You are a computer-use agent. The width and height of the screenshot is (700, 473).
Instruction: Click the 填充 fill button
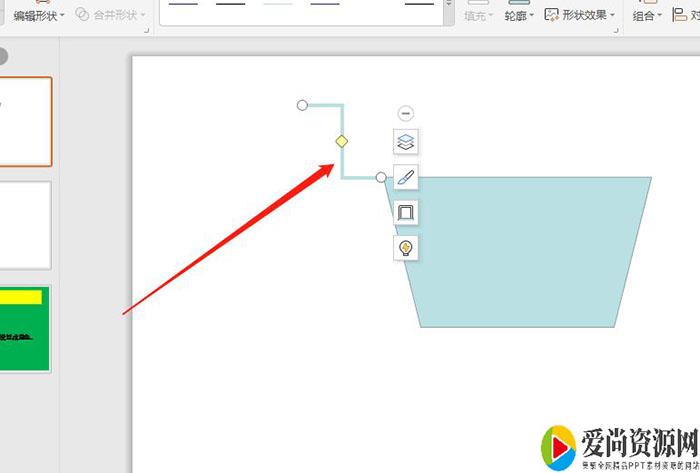(478, 15)
